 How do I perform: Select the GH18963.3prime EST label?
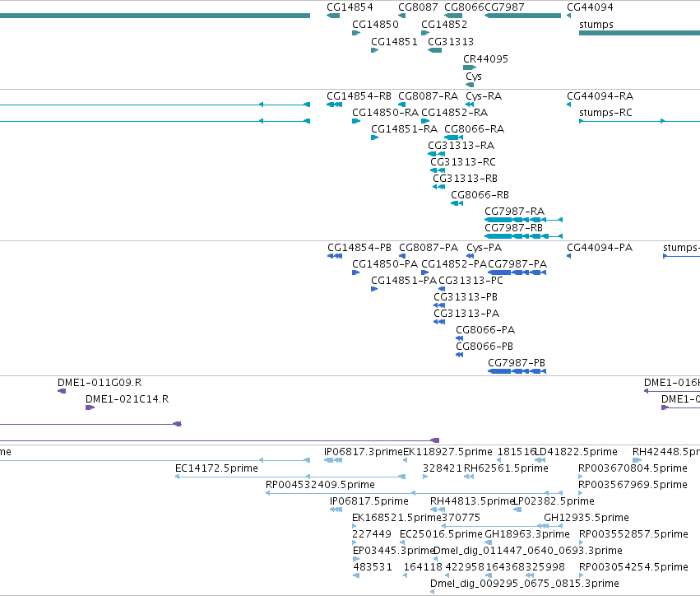pyautogui.click(x=527, y=534)
